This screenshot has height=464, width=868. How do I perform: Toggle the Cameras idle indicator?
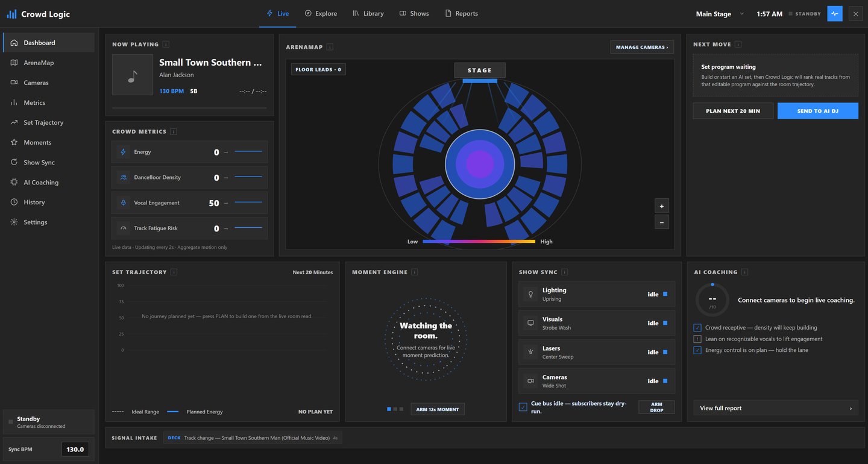665,381
